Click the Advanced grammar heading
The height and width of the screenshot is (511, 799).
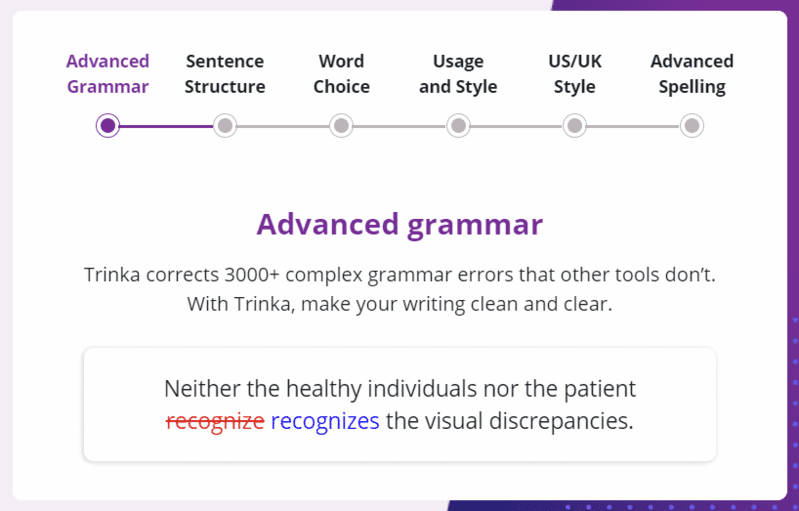[x=400, y=224]
